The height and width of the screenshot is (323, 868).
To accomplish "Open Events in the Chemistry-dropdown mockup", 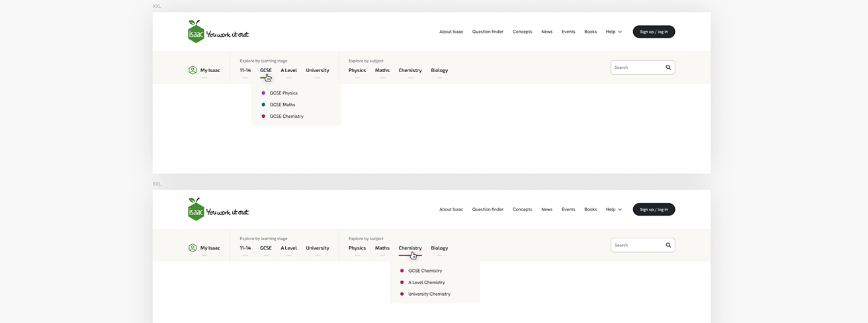I will pyautogui.click(x=568, y=209).
